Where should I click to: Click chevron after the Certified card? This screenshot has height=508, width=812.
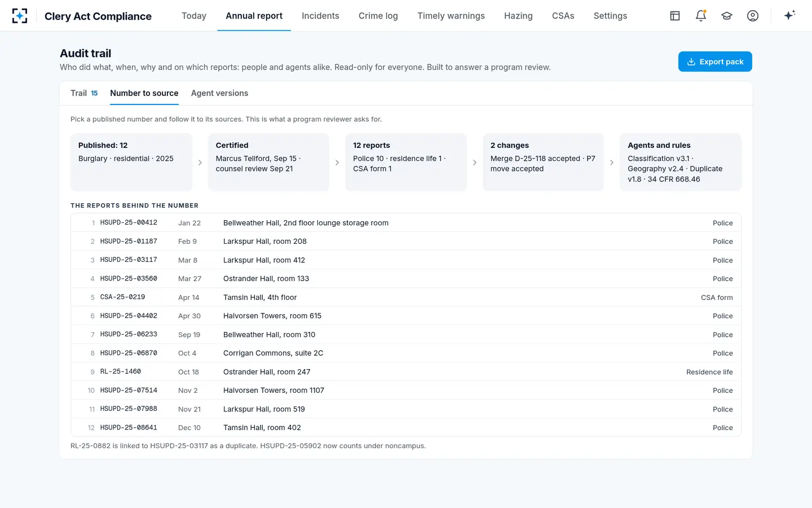tap(337, 163)
